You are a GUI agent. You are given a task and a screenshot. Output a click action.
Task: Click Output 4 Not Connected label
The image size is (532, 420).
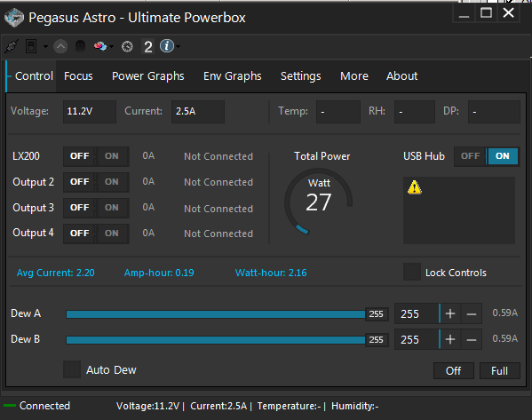pos(218,234)
